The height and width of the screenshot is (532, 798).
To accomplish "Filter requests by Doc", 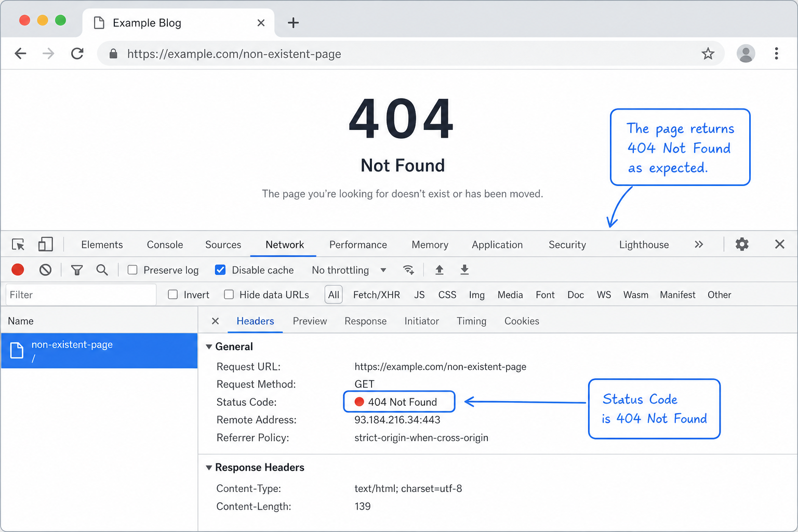I will [x=576, y=295].
